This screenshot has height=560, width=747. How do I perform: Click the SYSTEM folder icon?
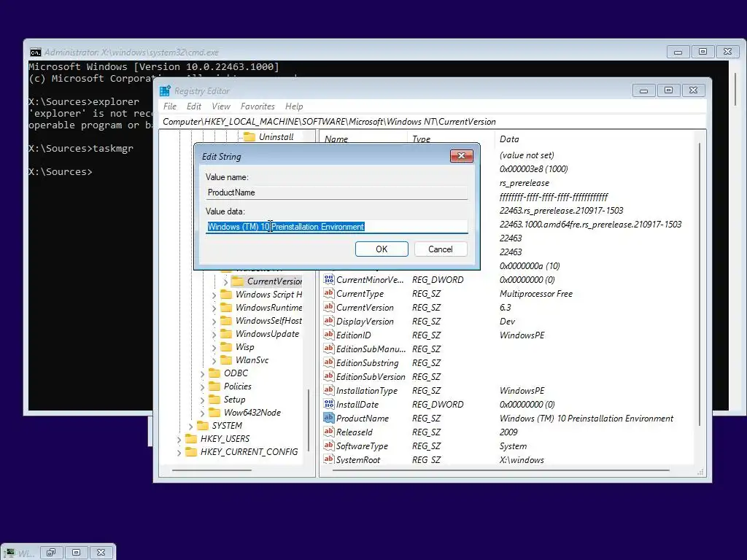203,425
